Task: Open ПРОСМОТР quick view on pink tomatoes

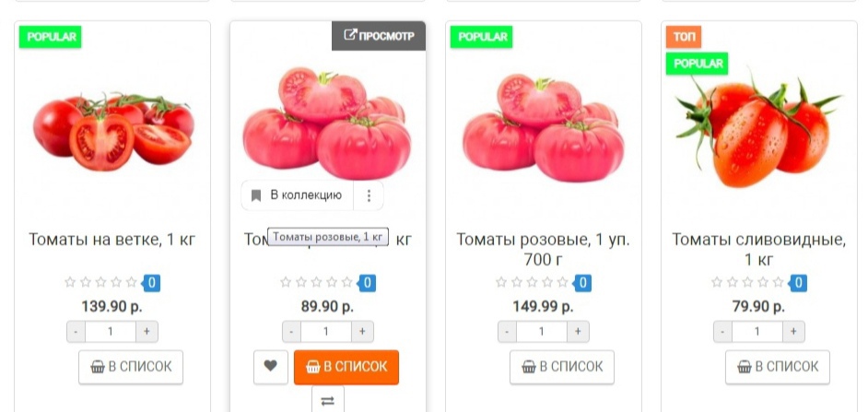Action: [x=379, y=36]
